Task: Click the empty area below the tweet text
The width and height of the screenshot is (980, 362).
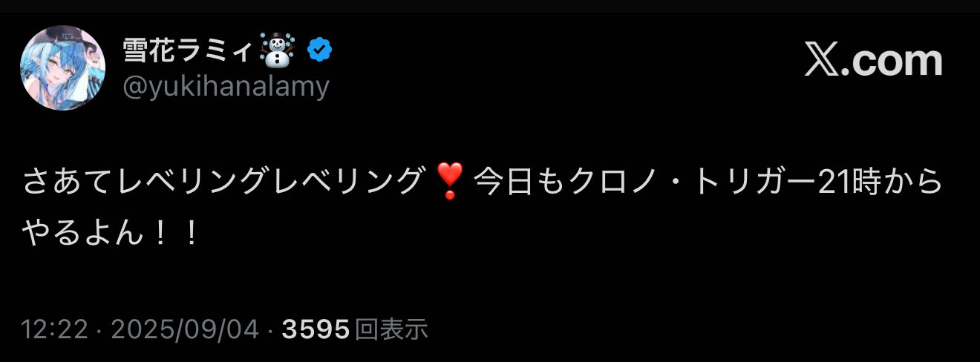Action: pos(490,286)
